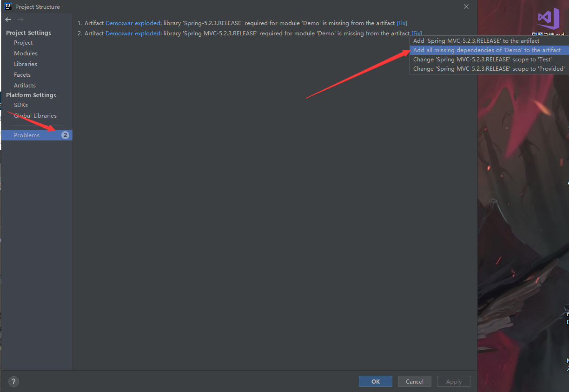569x392 pixels.
Task: Change Spring MVC scope to 'Provided'
Action: (489, 68)
